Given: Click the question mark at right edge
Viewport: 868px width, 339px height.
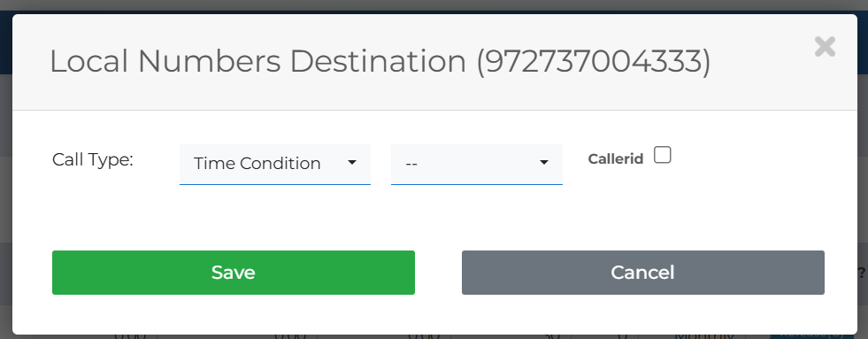Looking at the screenshot, I should point(862,273).
